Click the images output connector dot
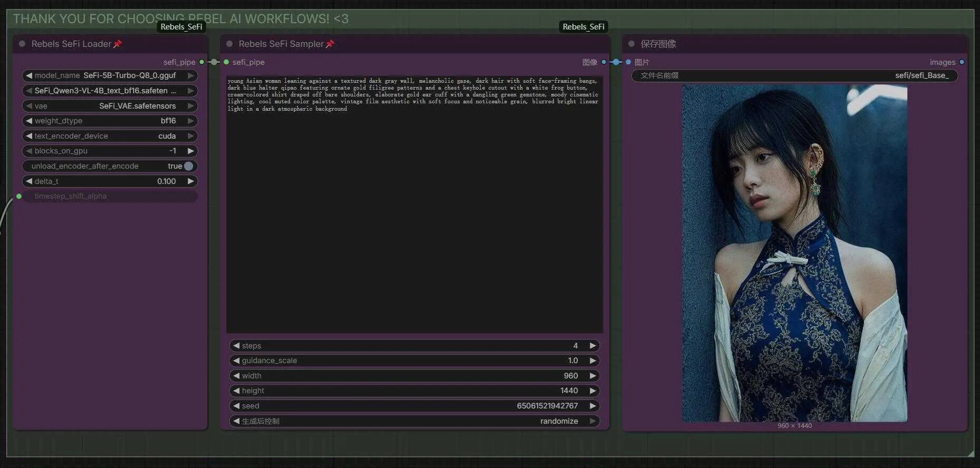 pos(962,62)
